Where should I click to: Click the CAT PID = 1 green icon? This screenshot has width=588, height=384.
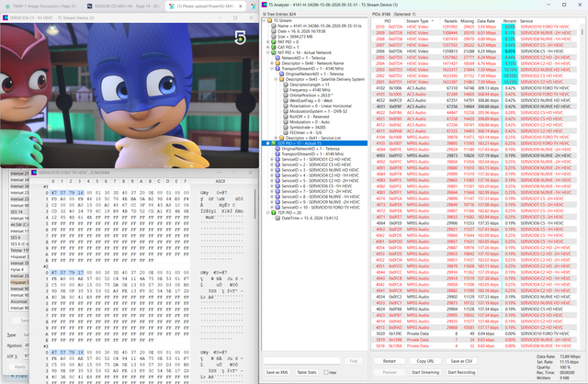274,47
